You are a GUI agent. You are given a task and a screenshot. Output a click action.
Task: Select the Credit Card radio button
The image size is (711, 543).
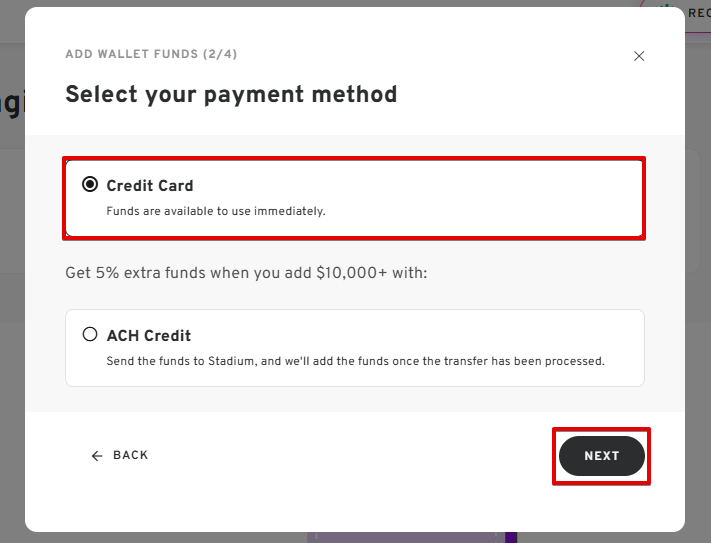(90, 185)
